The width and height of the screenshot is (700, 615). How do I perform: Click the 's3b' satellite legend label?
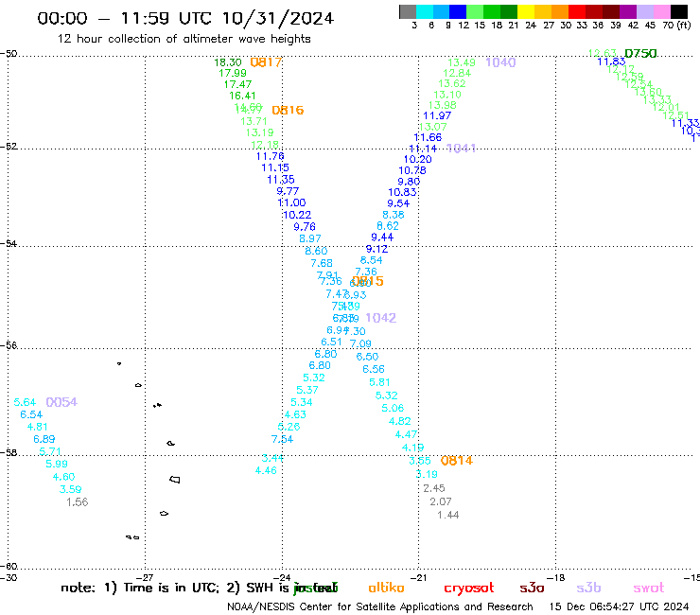pyautogui.click(x=588, y=588)
